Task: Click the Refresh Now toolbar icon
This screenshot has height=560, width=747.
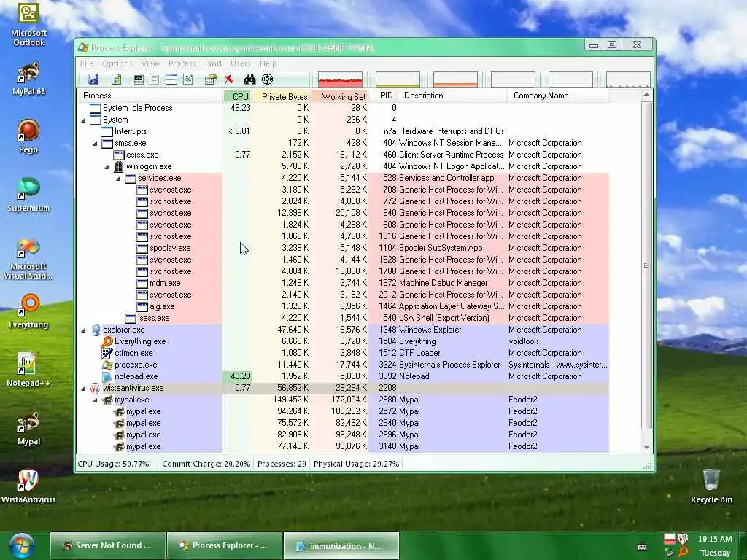Action: [x=116, y=79]
